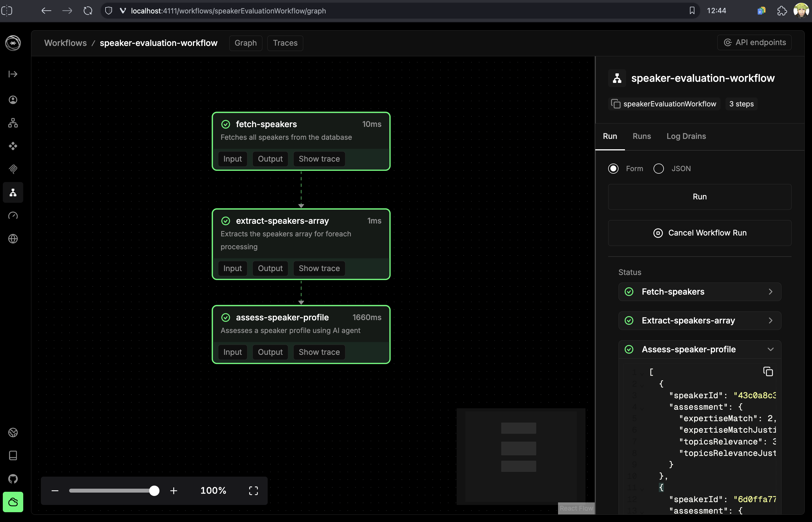Click the React Flow minimap
This screenshot has height=522, width=812.
point(521,456)
